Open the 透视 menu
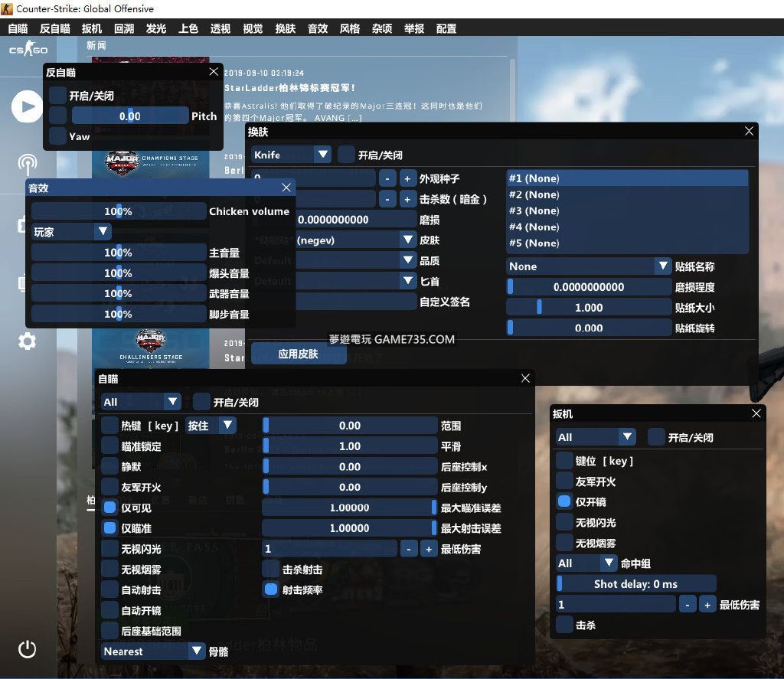Viewport: 784px width, 679px height. pyautogui.click(x=220, y=29)
